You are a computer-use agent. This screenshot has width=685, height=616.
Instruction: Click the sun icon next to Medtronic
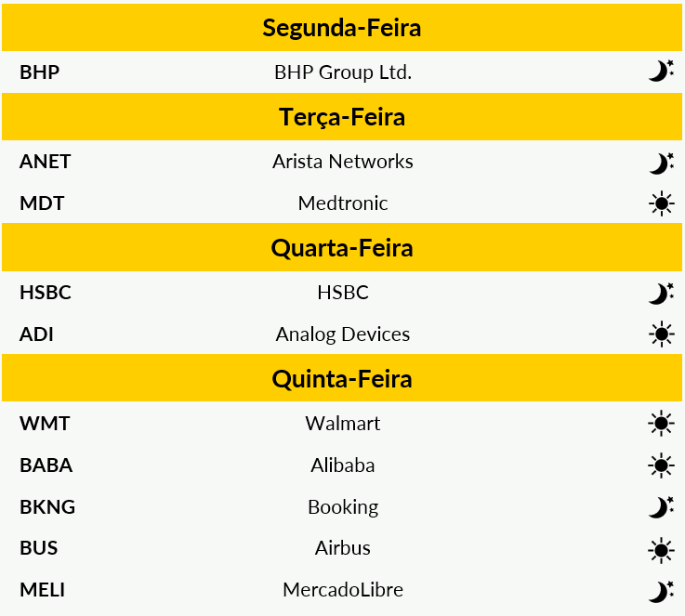click(x=662, y=203)
